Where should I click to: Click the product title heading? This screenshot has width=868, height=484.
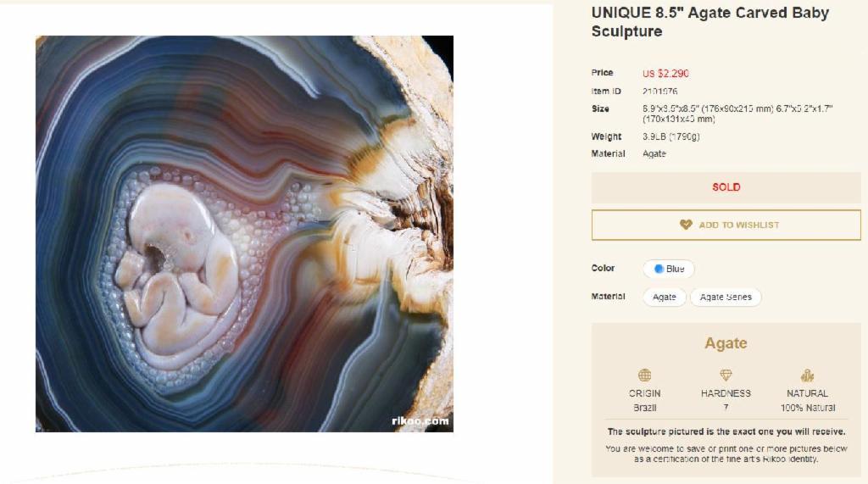click(x=709, y=21)
